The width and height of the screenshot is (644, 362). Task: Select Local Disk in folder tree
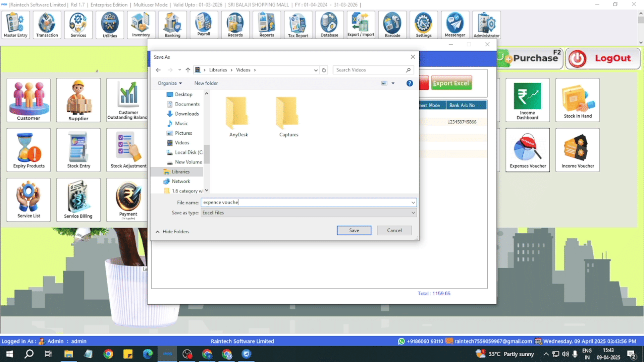point(188,152)
